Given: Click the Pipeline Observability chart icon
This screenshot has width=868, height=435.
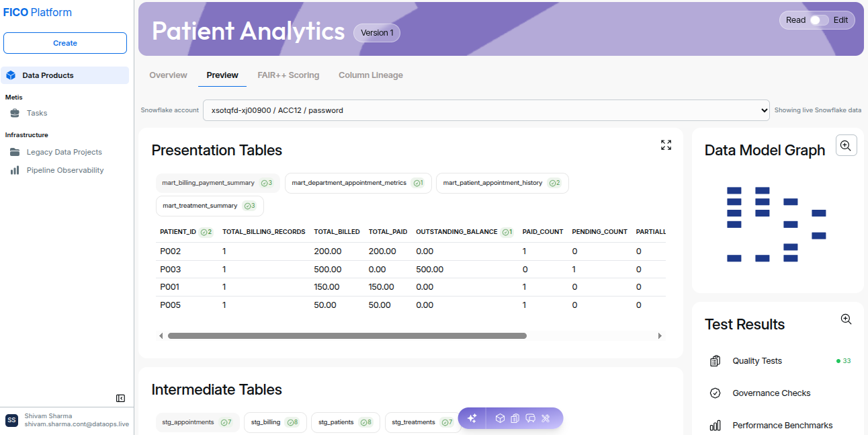Looking at the screenshot, I should (14, 170).
